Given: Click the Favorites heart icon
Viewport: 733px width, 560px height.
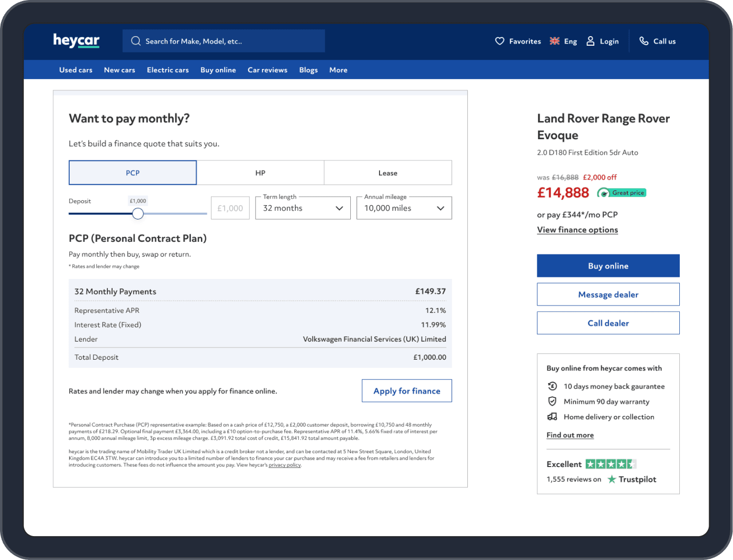Looking at the screenshot, I should click(500, 41).
